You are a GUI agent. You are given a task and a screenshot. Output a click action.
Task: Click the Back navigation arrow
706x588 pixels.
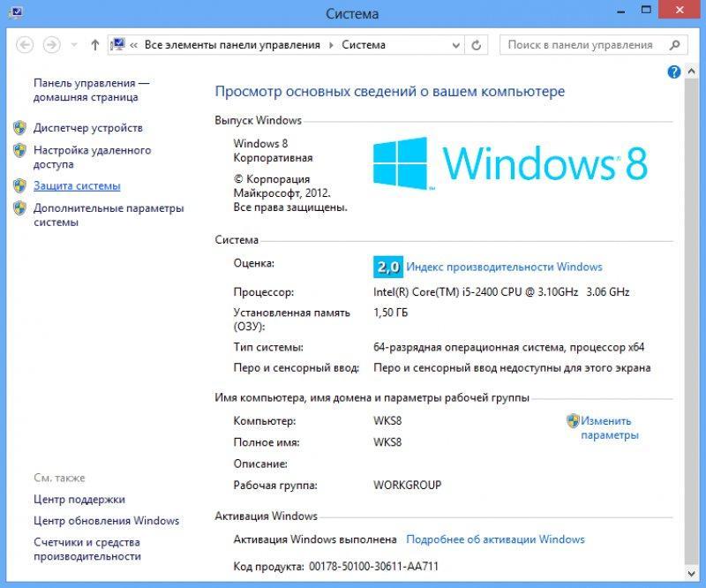(x=25, y=45)
